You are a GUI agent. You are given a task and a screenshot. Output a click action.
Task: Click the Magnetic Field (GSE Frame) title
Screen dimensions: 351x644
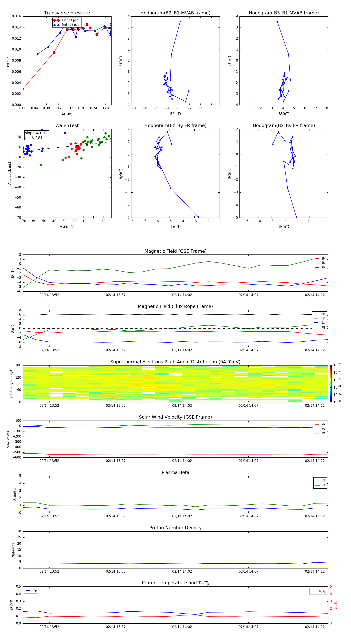tap(175, 251)
